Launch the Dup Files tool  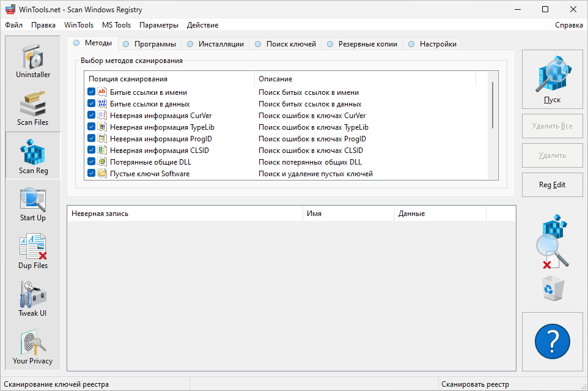[33, 251]
